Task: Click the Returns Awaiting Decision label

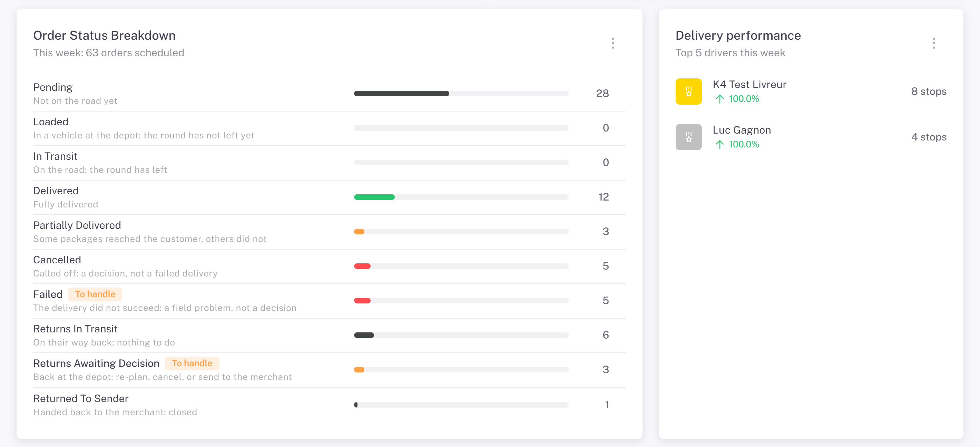Action: coord(96,364)
